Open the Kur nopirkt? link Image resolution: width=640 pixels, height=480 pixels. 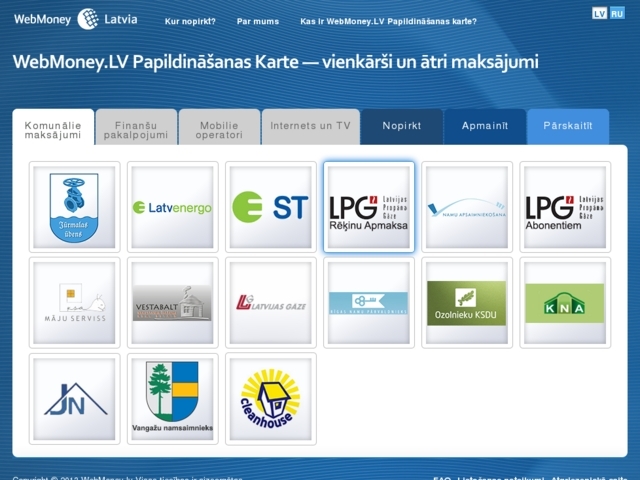coord(190,22)
